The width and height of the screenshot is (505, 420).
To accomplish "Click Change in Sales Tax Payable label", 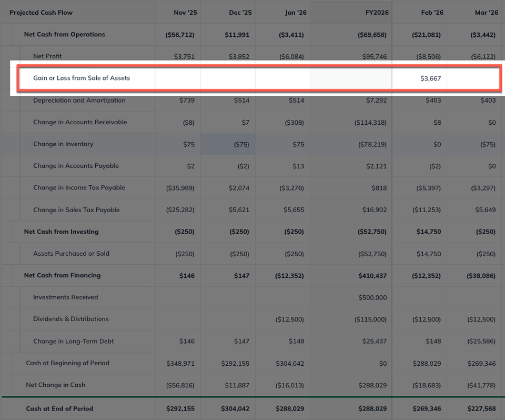I will click(x=76, y=210).
